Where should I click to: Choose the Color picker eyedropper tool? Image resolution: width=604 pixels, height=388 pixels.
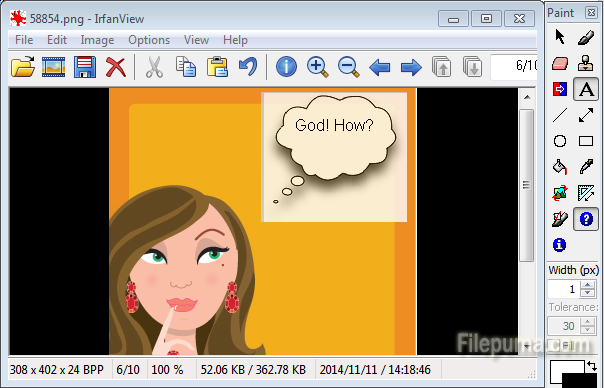coord(586,167)
